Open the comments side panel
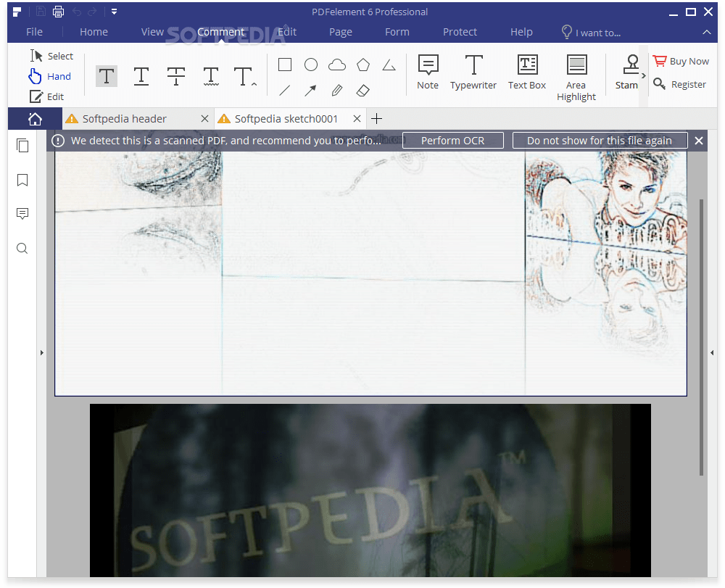The height and width of the screenshot is (588, 725). pos(22,214)
